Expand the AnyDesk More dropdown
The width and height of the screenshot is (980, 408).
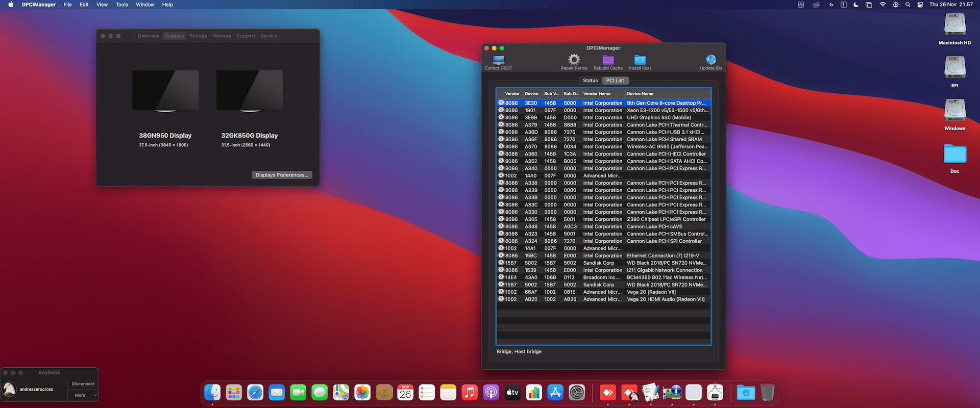pos(84,395)
